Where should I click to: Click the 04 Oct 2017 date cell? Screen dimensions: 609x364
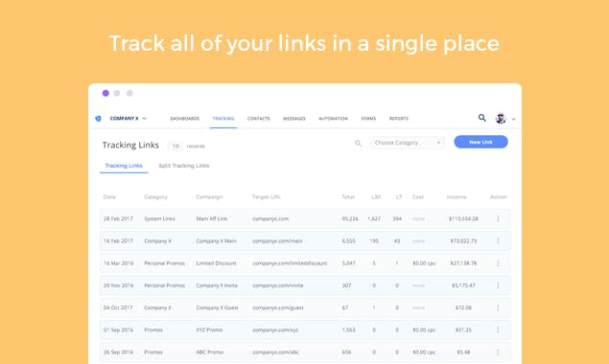tap(118, 307)
